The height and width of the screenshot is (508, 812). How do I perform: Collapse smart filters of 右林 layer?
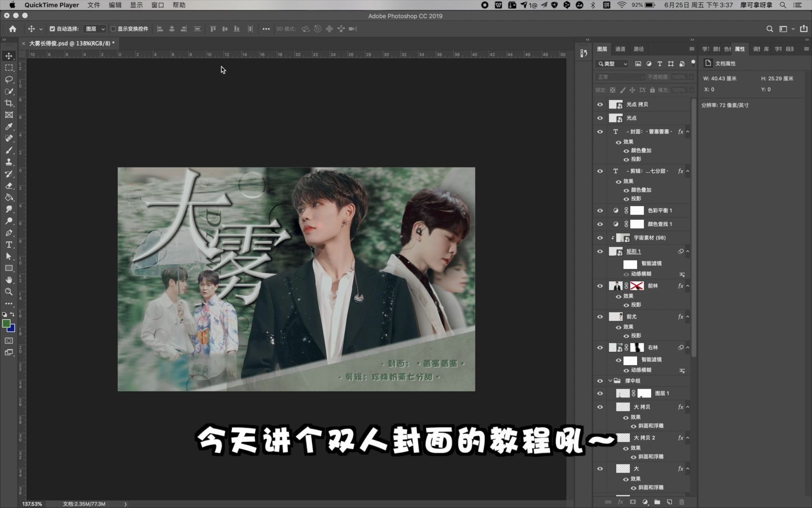[688, 348]
